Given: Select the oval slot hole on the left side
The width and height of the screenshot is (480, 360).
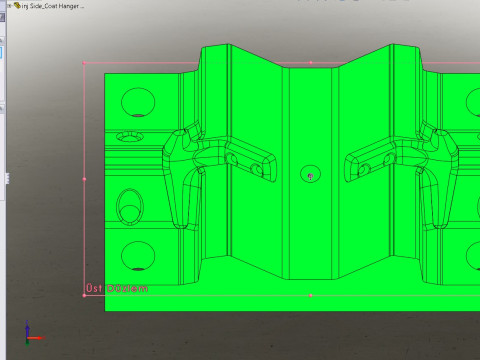Looking at the screenshot, I should 130,207.
